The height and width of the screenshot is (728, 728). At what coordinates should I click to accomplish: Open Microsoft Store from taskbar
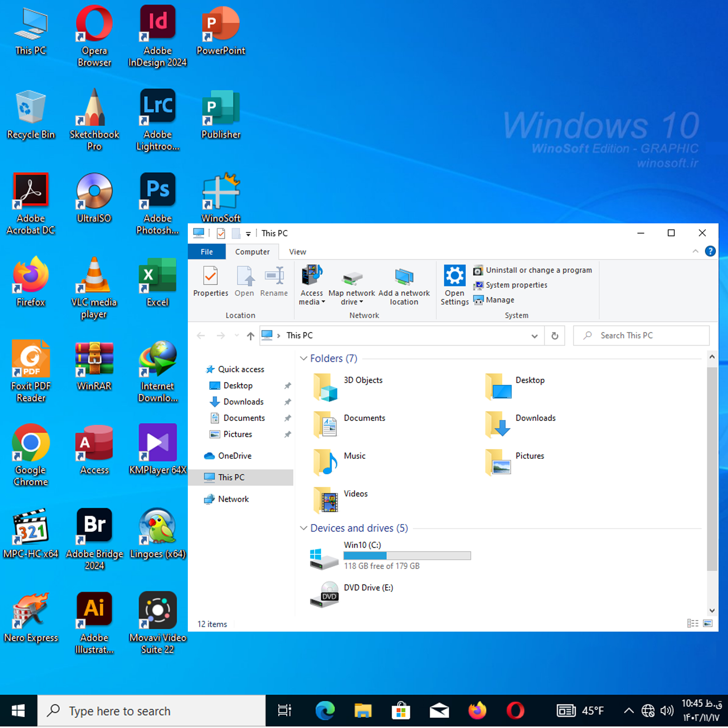click(x=401, y=711)
